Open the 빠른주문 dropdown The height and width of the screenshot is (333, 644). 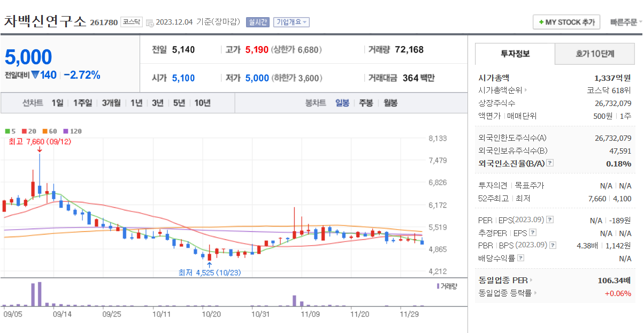[626, 22]
